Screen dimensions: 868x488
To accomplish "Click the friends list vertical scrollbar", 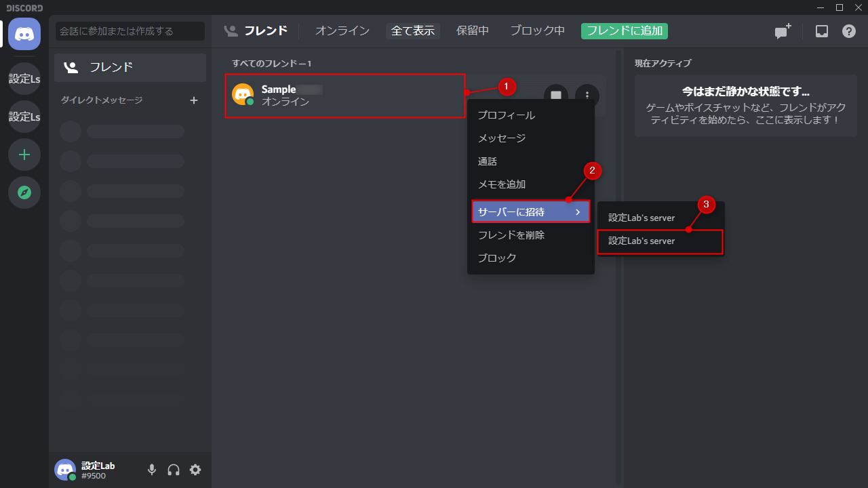I will point(618,267).
